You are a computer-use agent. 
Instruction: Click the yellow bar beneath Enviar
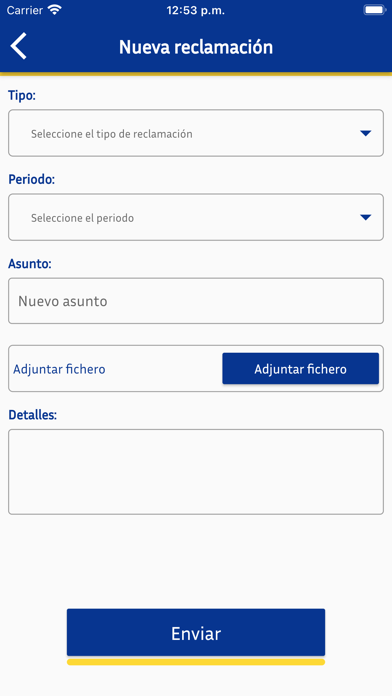196,662
